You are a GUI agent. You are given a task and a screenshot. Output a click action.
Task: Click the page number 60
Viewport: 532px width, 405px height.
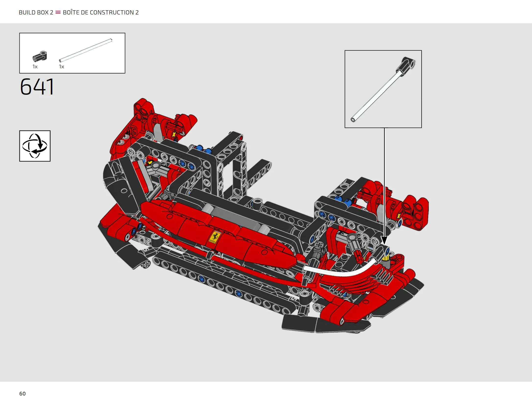23,393
